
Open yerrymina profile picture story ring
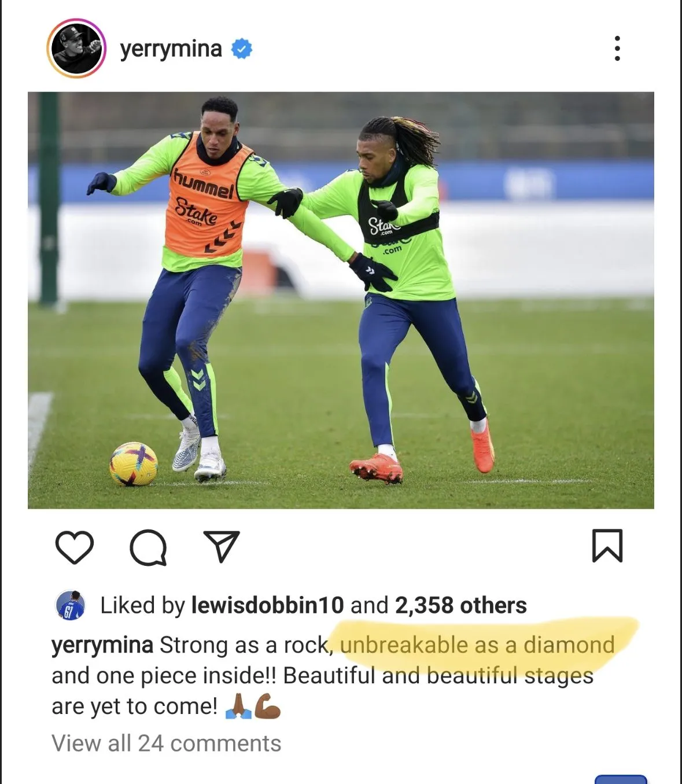click(x=76, y=48)
